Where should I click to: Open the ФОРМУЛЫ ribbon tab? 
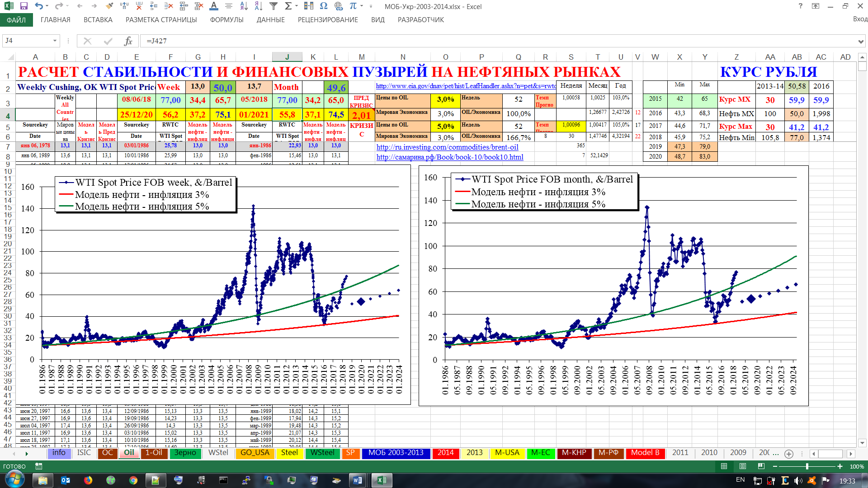[x=226, y=20]
